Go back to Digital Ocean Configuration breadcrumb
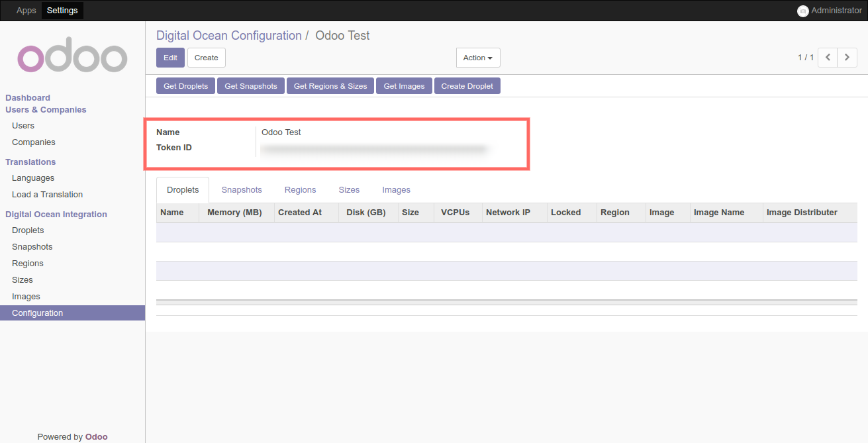The width and height of the screenshot is (868, 443). 229,36
